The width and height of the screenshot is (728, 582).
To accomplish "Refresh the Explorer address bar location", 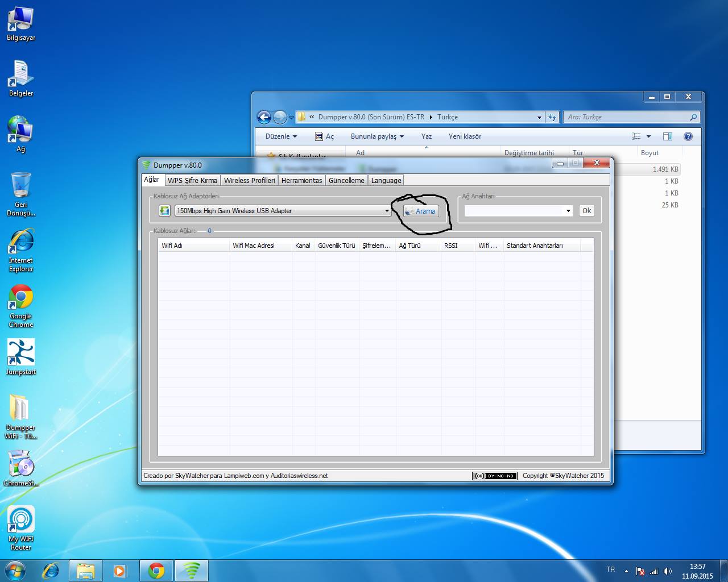I will (552, 117).
